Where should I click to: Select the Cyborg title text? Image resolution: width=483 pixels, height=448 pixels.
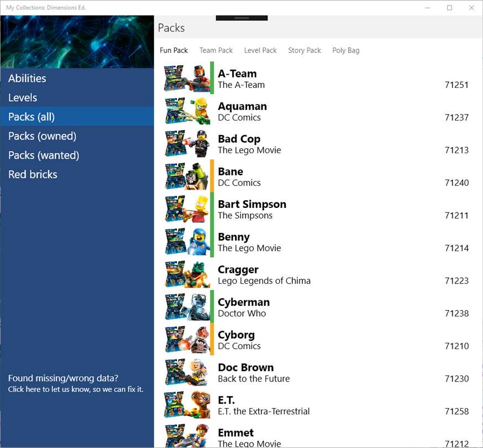click(237, 335)
